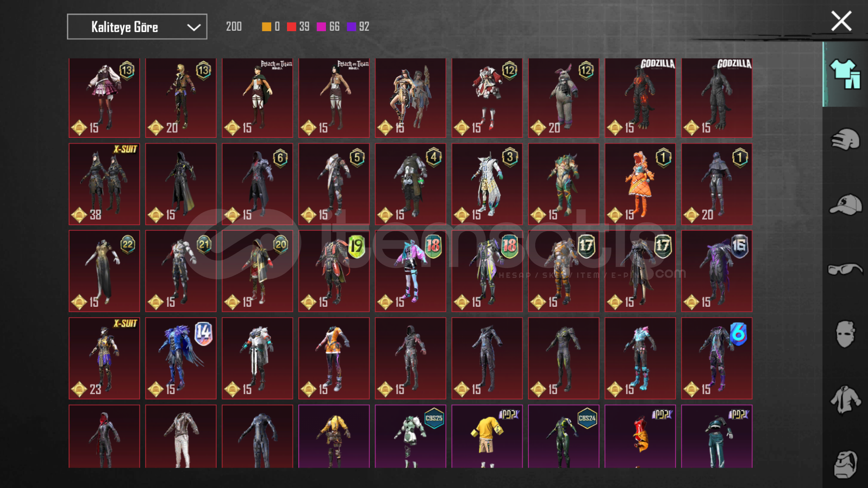868x488 pixels.
Task: Select the orange armored outfit with badge 17
Action: [x=563, y=271]
